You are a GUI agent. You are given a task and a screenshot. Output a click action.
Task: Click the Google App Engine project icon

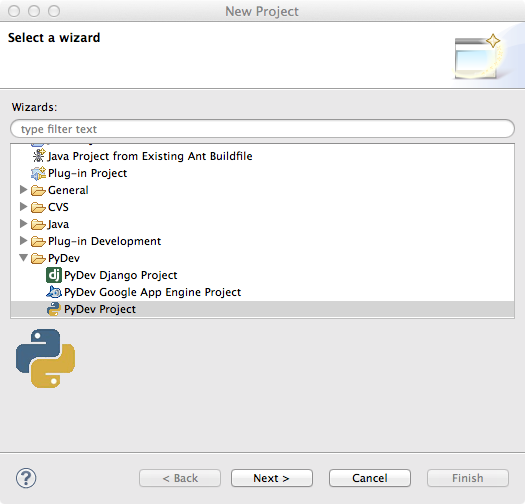coord(54,292)
